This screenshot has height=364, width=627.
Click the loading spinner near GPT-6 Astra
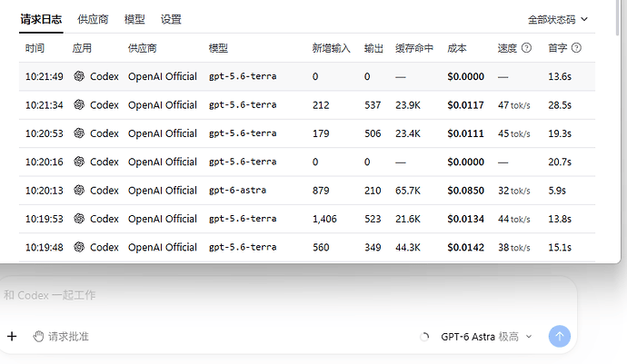click(x=424, y=337)
